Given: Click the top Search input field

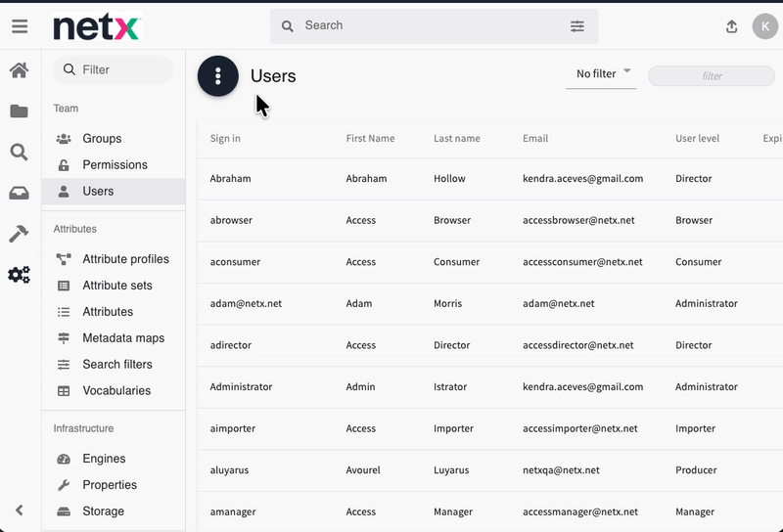Looking at the screenshot, I should [431, 26].
